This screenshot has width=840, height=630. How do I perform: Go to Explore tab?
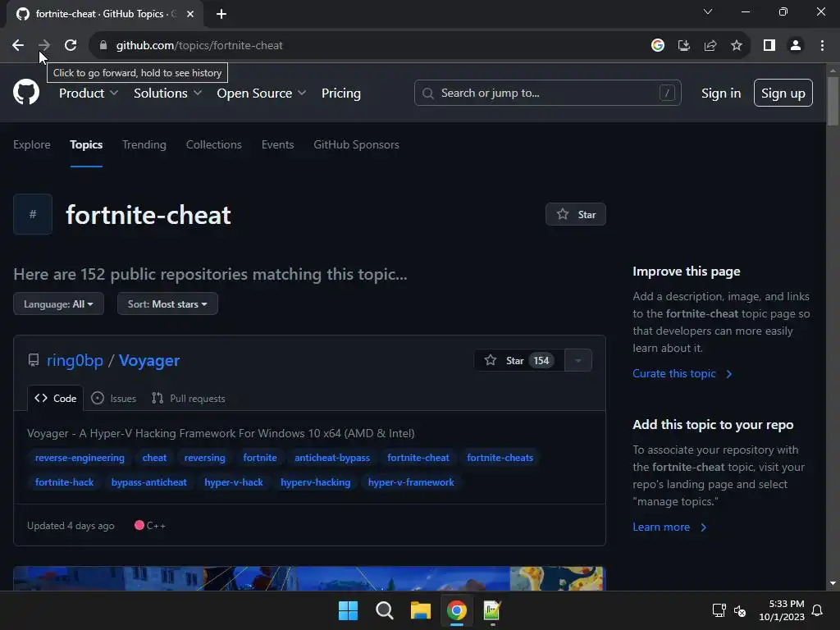[x=32, y=144]
